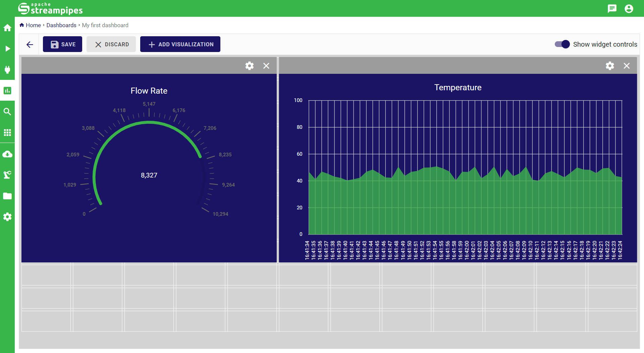The image size is (644, 353).
Task: Go to Dashboards breadcrumb link
Action: click(61, 25)
